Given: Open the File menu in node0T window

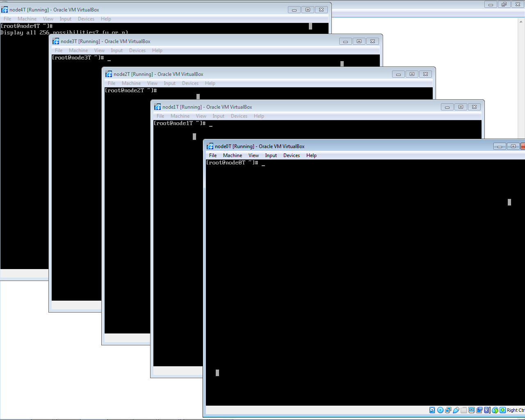Looking at the screenshot, I should (213, 155).
